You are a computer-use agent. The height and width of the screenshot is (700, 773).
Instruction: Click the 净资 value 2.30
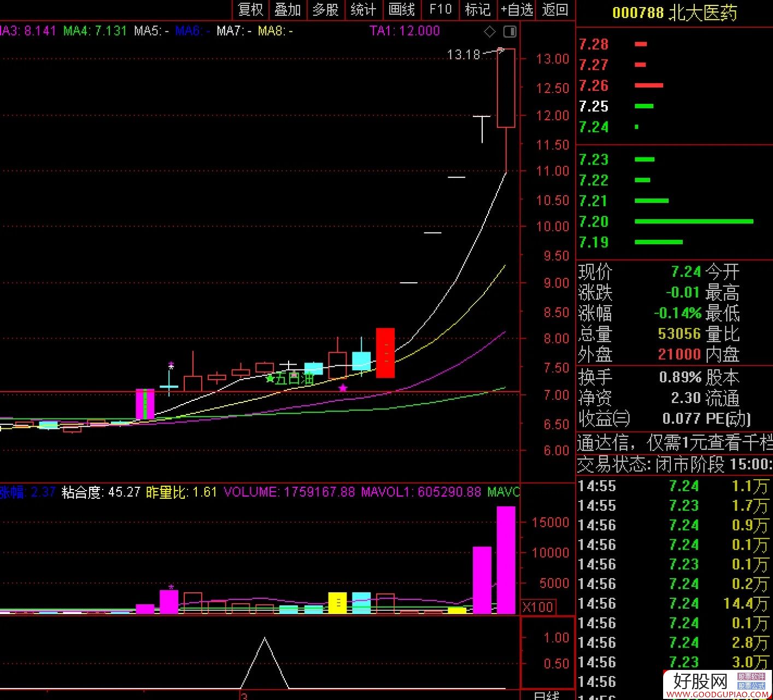pos(686,398)
